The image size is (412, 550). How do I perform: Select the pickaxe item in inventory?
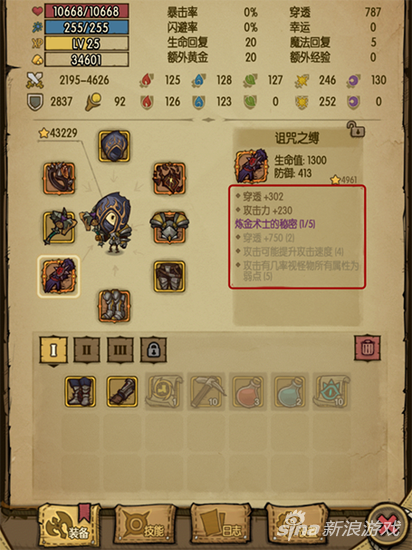click(x=208, y=391)
